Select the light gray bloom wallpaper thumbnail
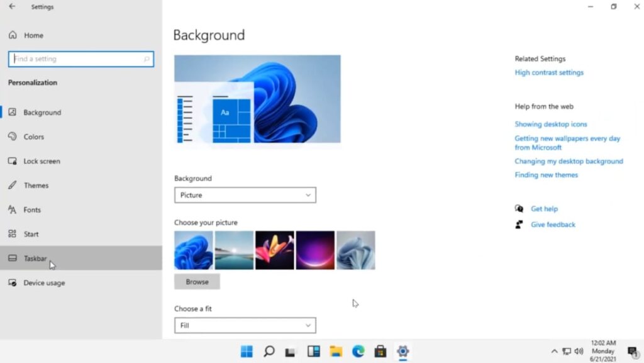This screenshot has width=644, height=363. pyautogui.click(x=356, y=250)
